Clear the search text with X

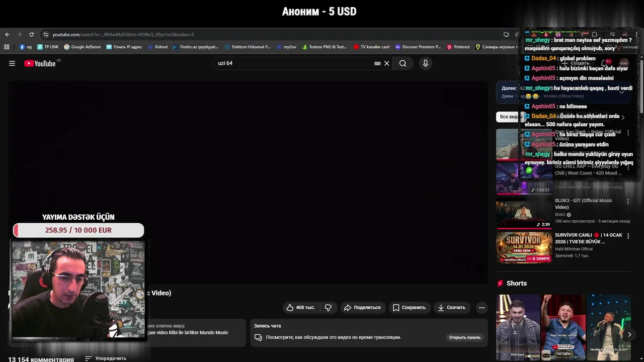(x=386, y=63)
